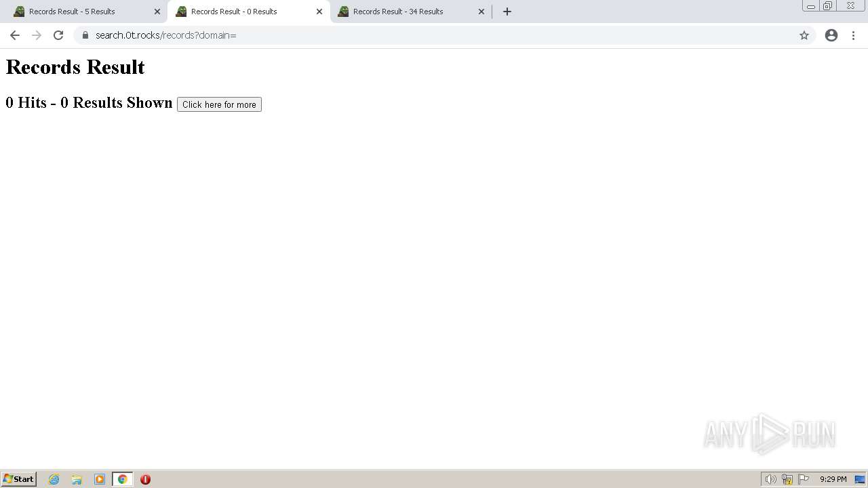Select the '0 Hits - 0 Results Shown' text
This screenshot has height=488, width=868.
point(89,102)
